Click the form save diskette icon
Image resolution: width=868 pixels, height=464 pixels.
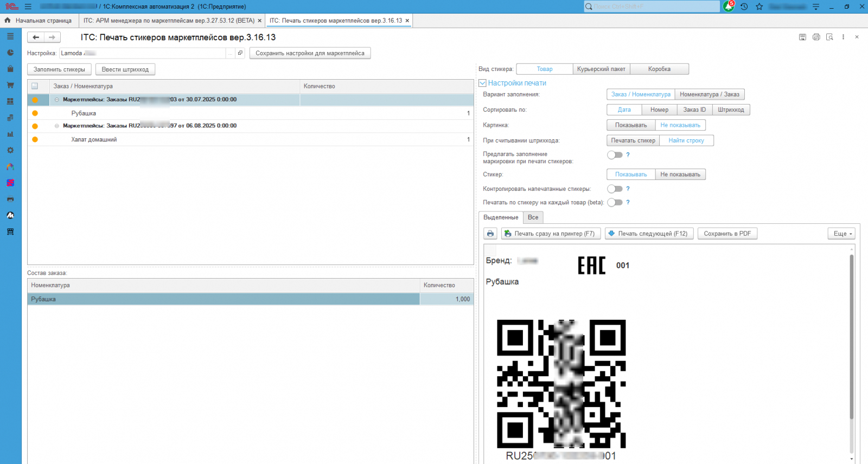point(802,37)
